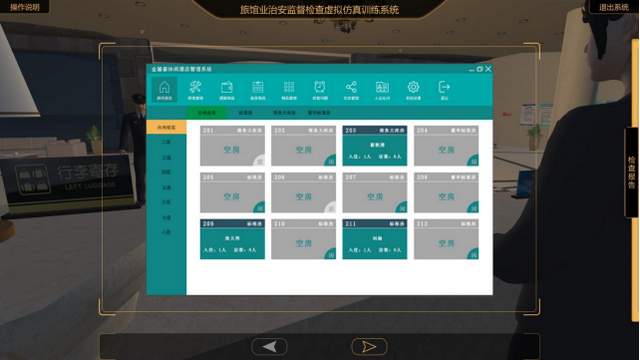The image size is (640, 360).
Task: Minimize the hotel management window
Action: [471, 69]
